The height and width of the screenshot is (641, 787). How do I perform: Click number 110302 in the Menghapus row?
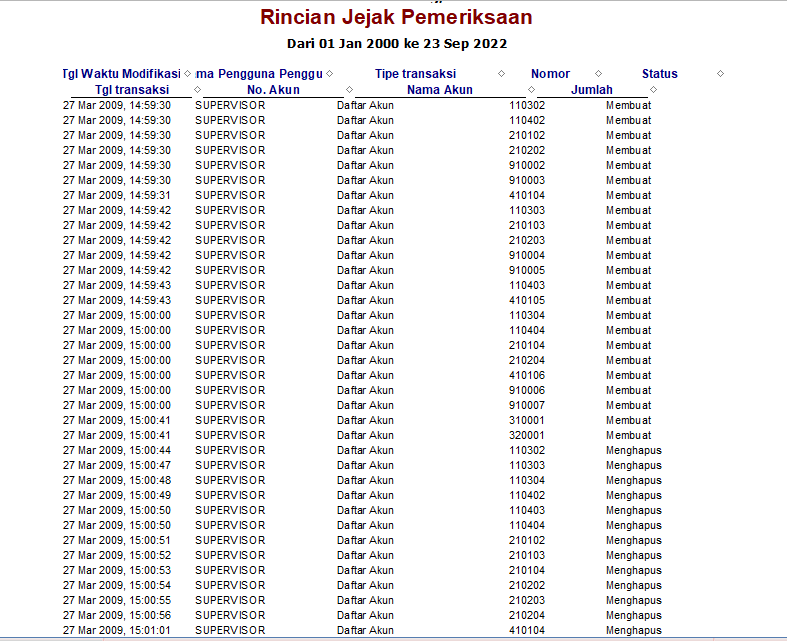[527, 450]
